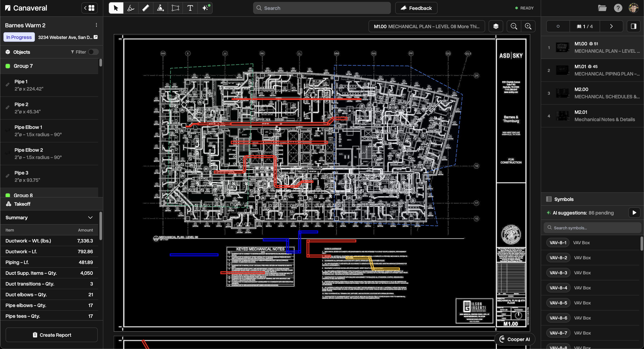Select the pipe drawing tool
644x349 pixels.
(x=131, y=8)
